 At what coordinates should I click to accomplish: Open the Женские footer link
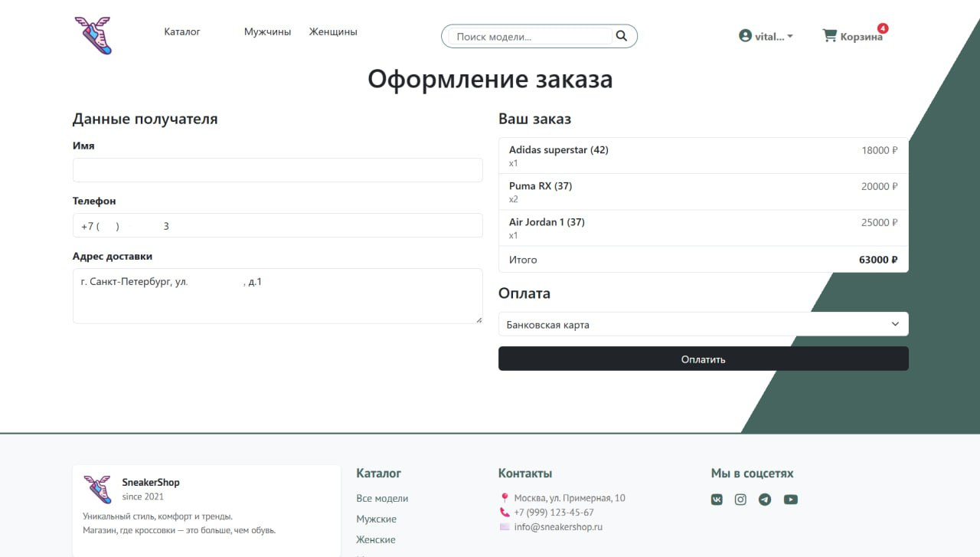point(376,539)
